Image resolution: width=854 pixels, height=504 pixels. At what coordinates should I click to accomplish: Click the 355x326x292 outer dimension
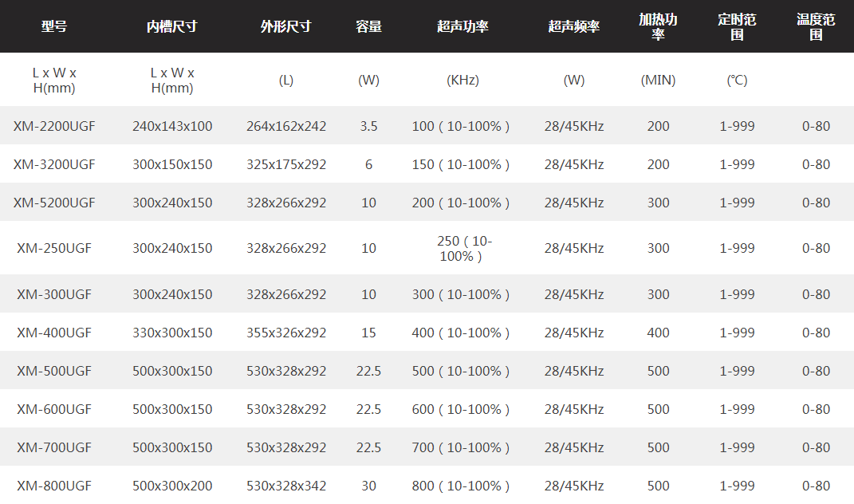[286, 333]
